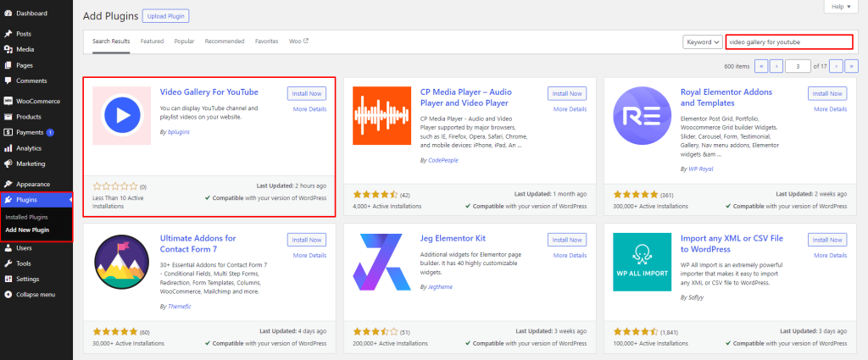Click the Collapse menu arrow icon
868x360 pixels.
coord(8,294)
